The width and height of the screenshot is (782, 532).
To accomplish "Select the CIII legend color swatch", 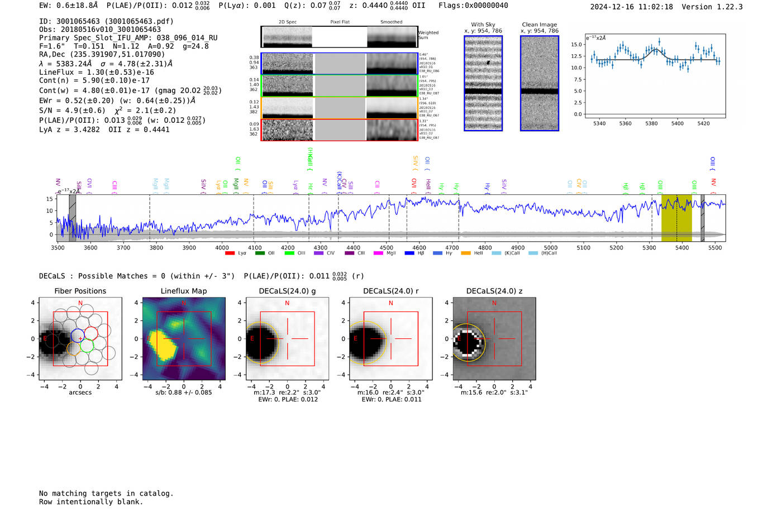I will [x=349, y=253].
